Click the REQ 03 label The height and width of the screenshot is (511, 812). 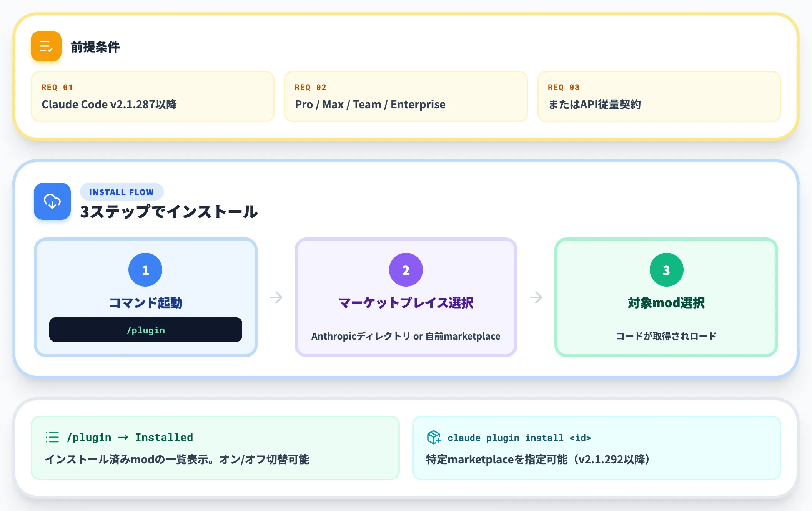click(564, 87)
